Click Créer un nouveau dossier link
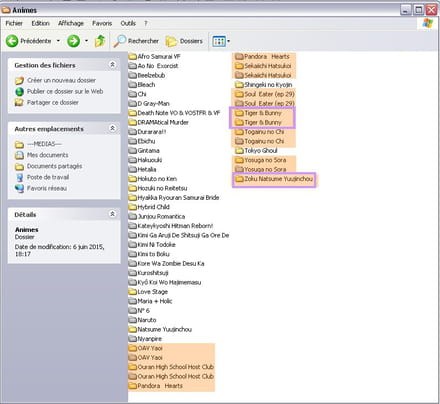The width and height of the screenshot is (440, 404). click(61, 80)
